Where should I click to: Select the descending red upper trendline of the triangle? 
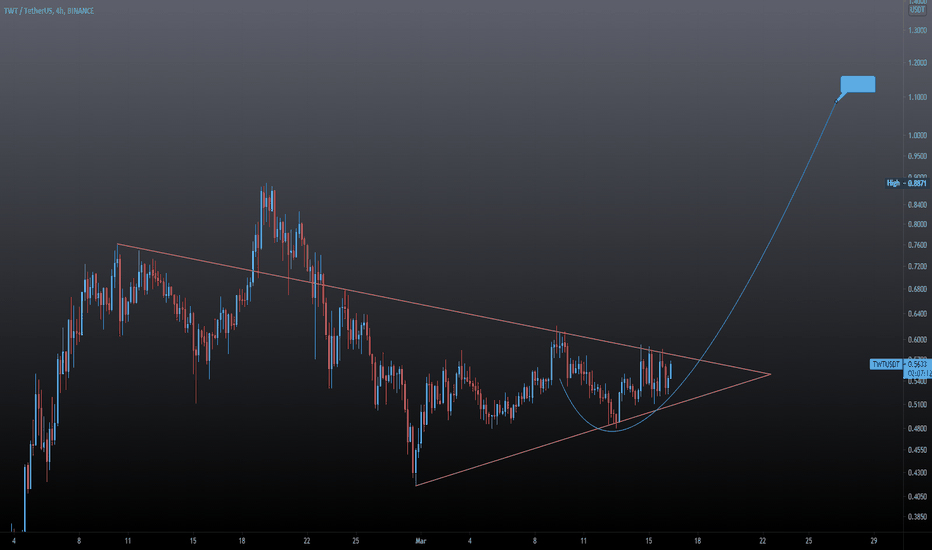click(x=443, y=309)
